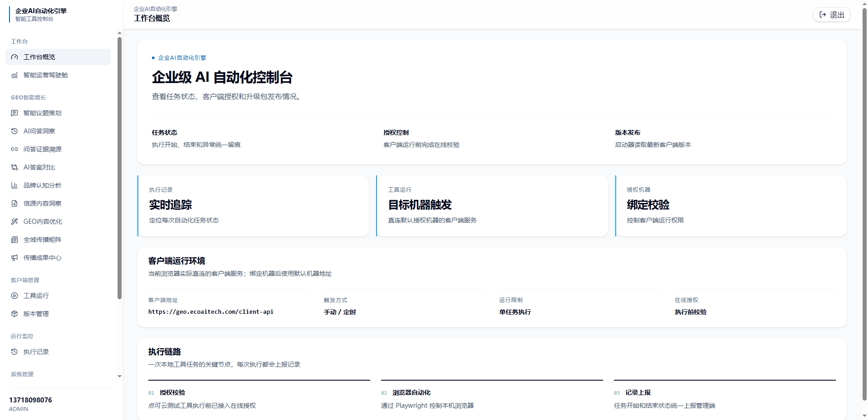Screen dimensions: 868x420
Task: Click the 传播成果中心 megaphone icon
Action: coord(14,258)
